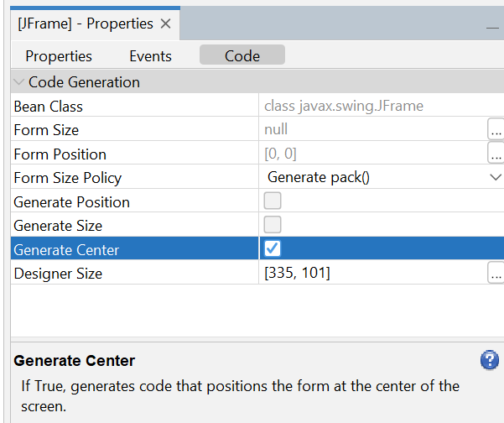Select the Generate Size property label
Screen dimensions: 504x423
(58, 226)
